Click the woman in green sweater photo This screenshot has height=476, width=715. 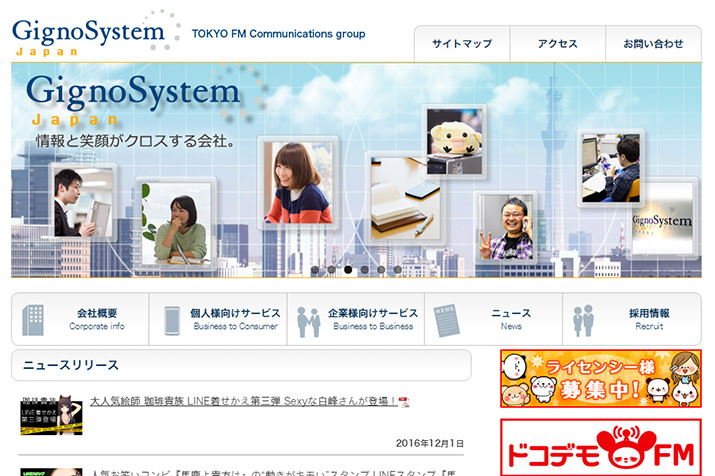click(x=176, y=223)
